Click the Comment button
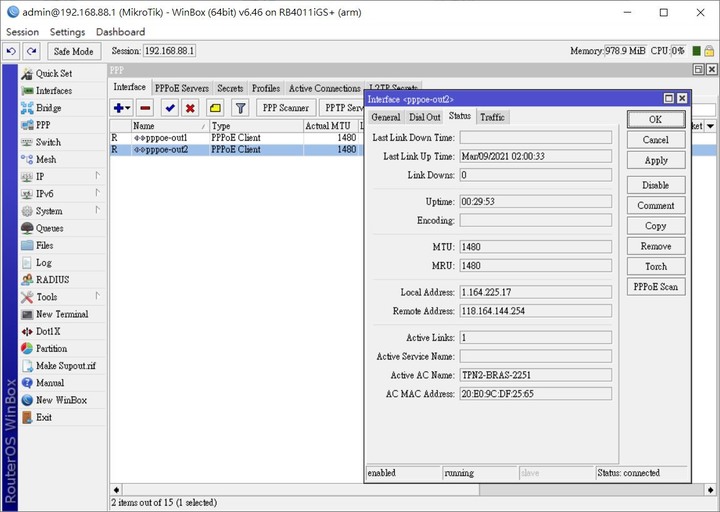 tap(656, 205)
